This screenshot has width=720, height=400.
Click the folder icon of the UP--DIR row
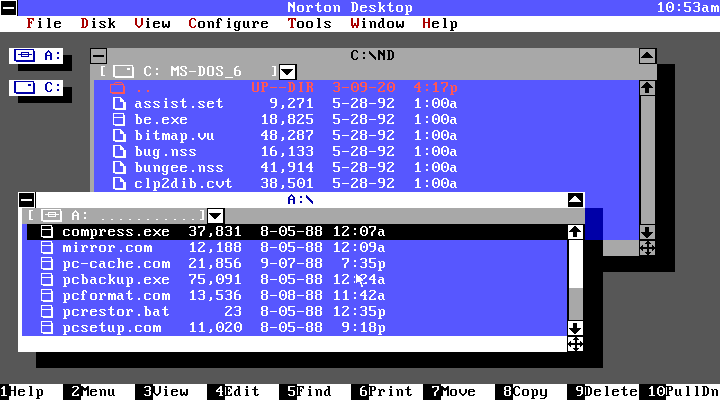(x=118, y=87)
